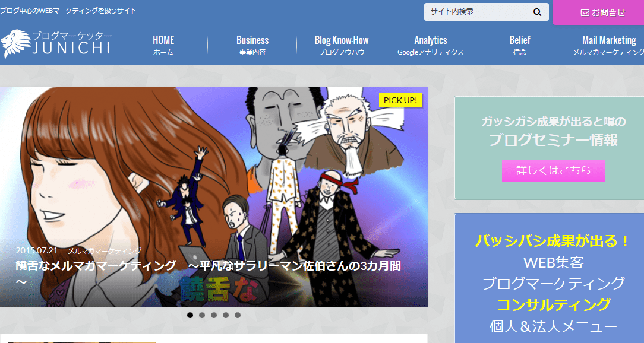Select the fifth slider dot
Viewport: 644px width, 343px height.
click(x=238, y=315)
